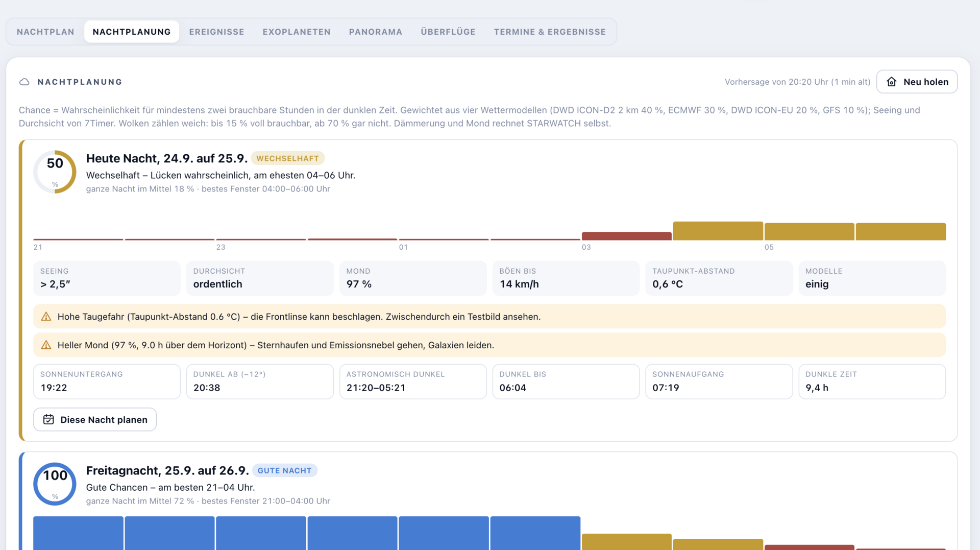Click the warning triangle in the Taugefahr alert
The width and height of the screenshot is (980, 550).
pyautogui.click(x=46, y=317)
